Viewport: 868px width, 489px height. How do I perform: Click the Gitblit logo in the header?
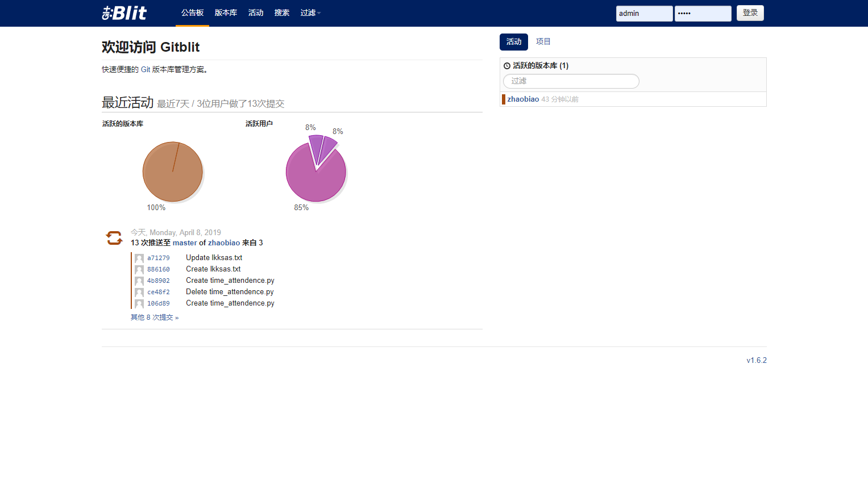[x=124, y=13]
